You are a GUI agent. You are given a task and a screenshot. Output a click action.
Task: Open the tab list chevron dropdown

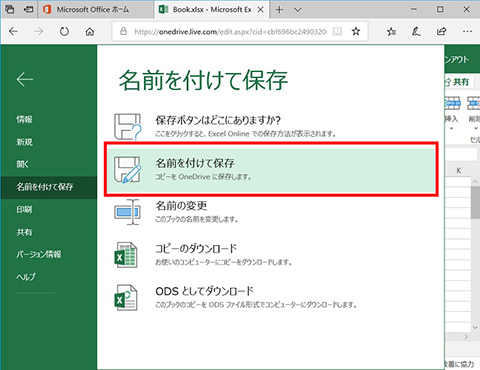tap(298, 10)
